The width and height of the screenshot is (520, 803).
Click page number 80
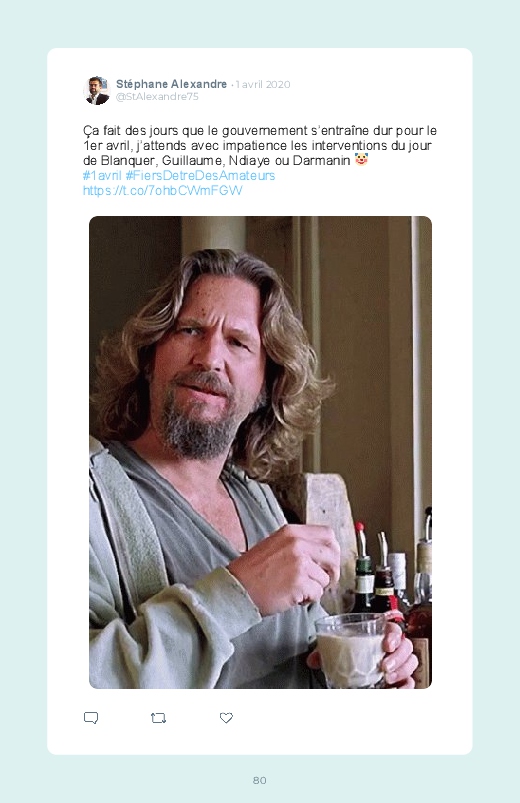tap(260, 780)
